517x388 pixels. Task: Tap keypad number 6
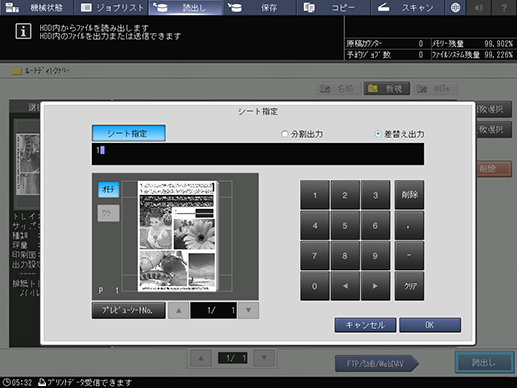[x=375, y=226]
